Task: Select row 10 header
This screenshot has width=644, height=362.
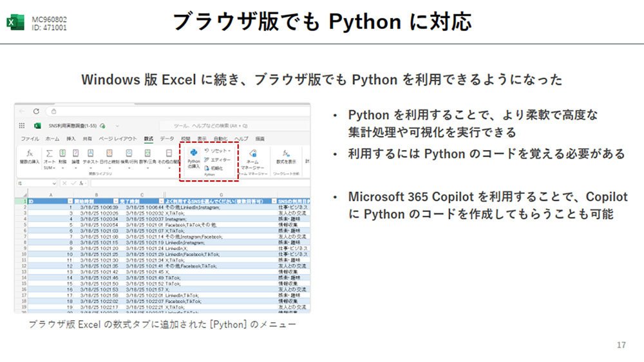Action: pos(21,254)
